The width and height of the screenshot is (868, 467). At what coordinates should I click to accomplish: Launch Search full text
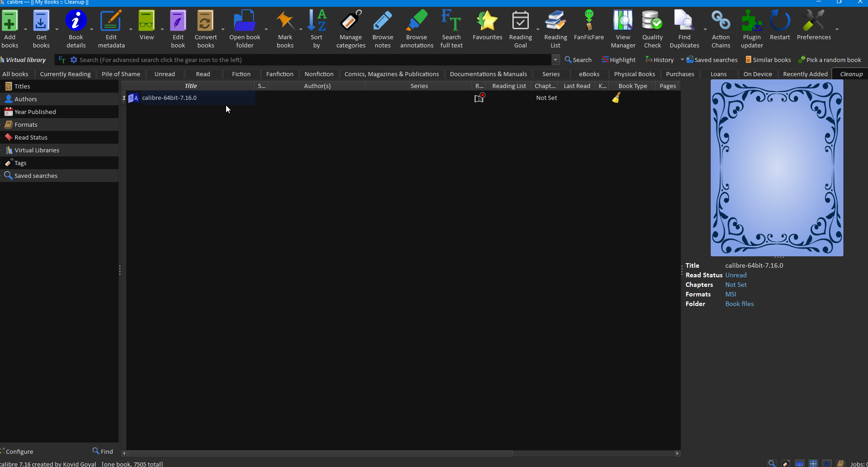[x=451, y=29]
